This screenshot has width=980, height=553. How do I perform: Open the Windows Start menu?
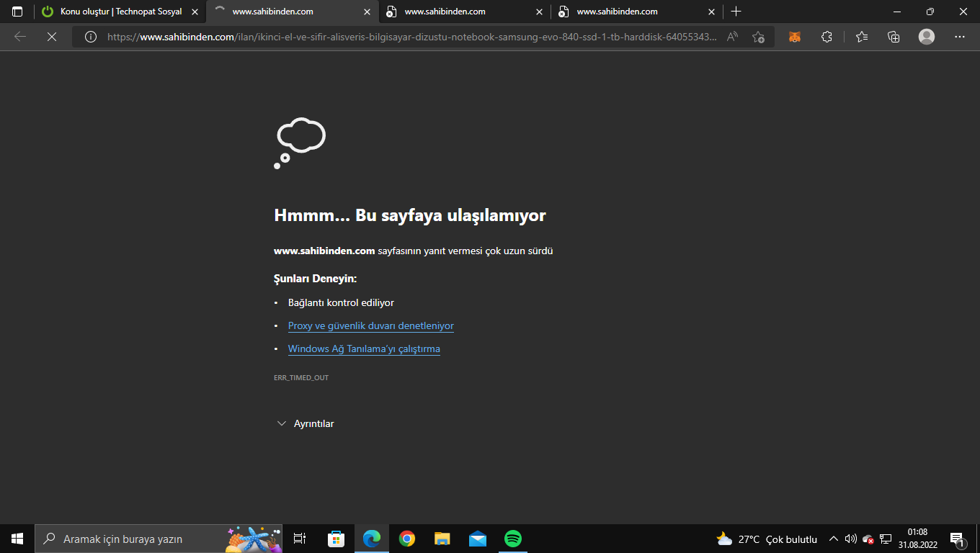(17, 539)
